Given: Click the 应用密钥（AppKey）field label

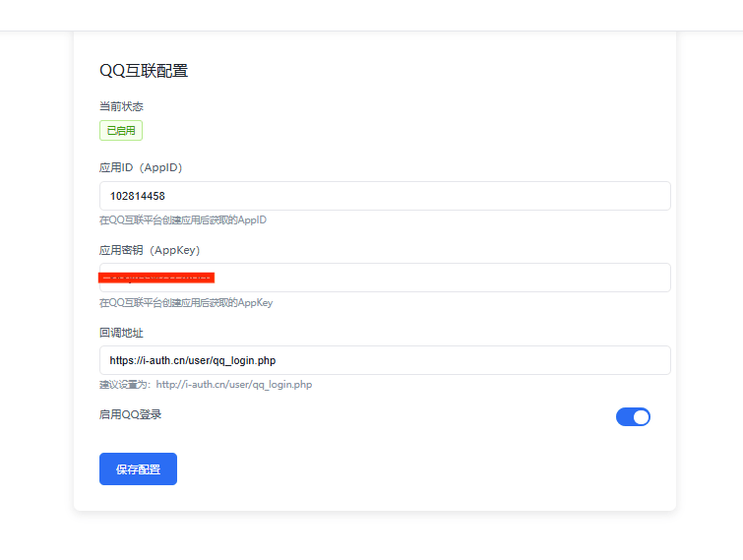Looking at the screenshot, I should coord(150,250).
